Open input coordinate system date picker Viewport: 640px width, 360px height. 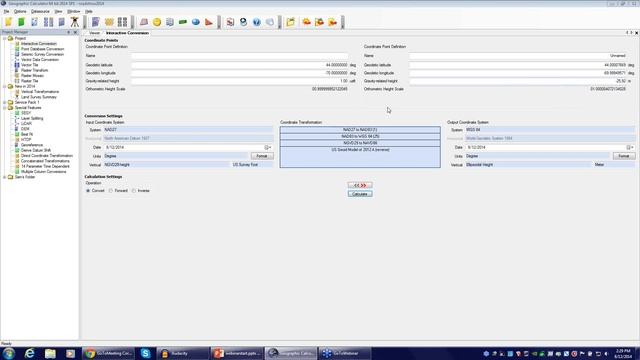pyautogui.click(x=268, y=147)
